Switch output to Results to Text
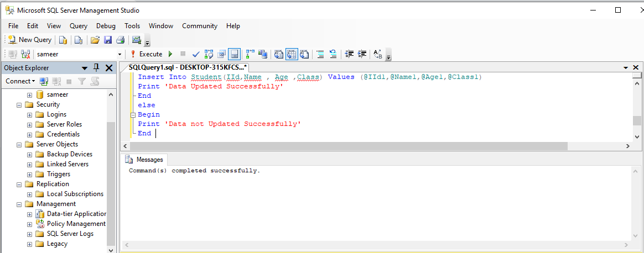 279,54
